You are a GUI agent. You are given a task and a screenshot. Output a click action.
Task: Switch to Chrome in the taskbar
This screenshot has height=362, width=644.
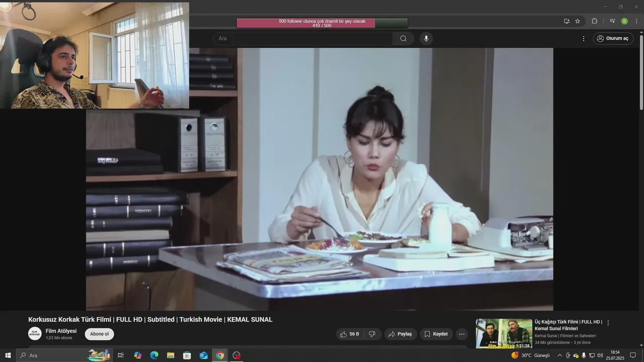[x=220, y=355]
